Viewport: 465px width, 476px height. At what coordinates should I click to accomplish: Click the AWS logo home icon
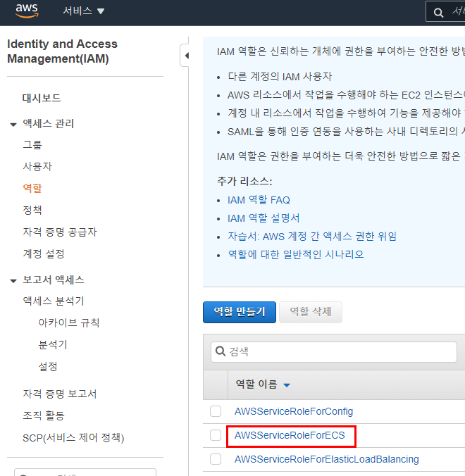27,11
